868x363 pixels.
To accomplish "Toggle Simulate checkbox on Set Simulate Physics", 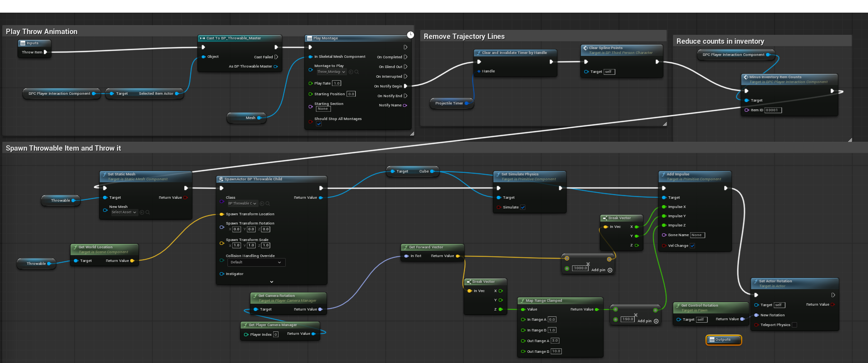I will (x=523, y=207).
